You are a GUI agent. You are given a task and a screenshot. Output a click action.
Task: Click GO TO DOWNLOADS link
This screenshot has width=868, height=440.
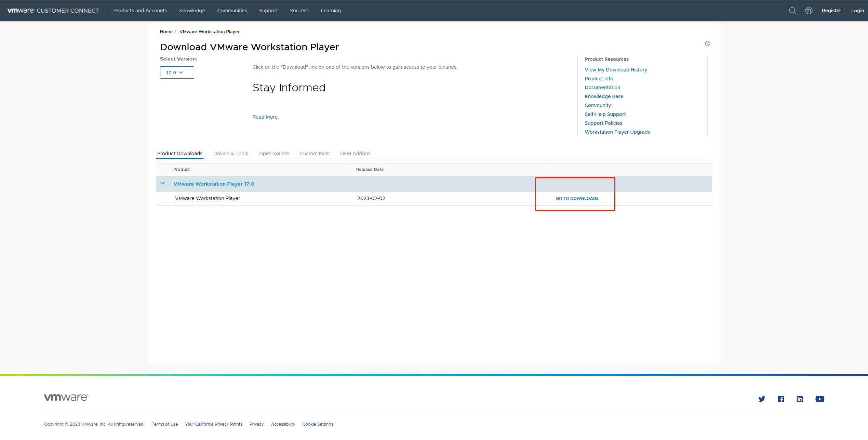point(577,199)
